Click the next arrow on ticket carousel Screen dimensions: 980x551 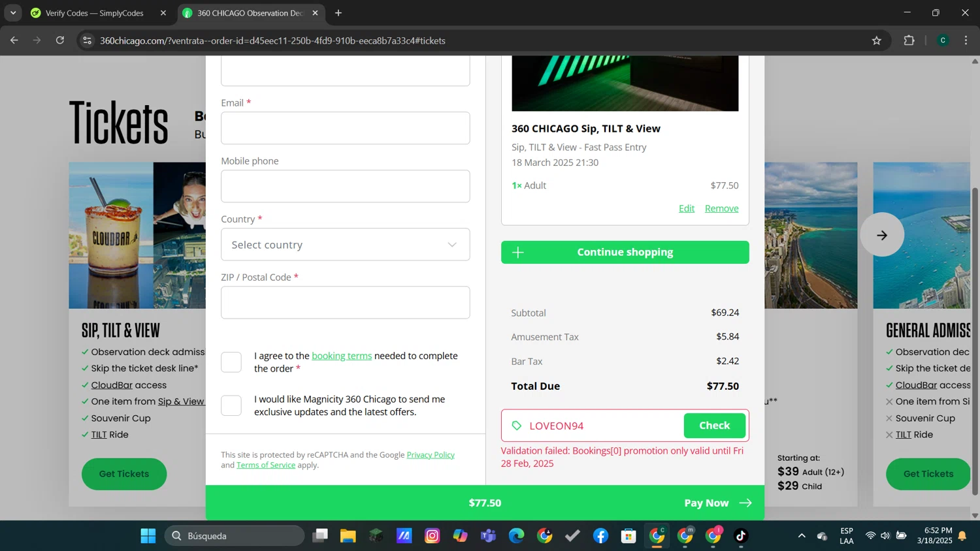tap(882, 235)
